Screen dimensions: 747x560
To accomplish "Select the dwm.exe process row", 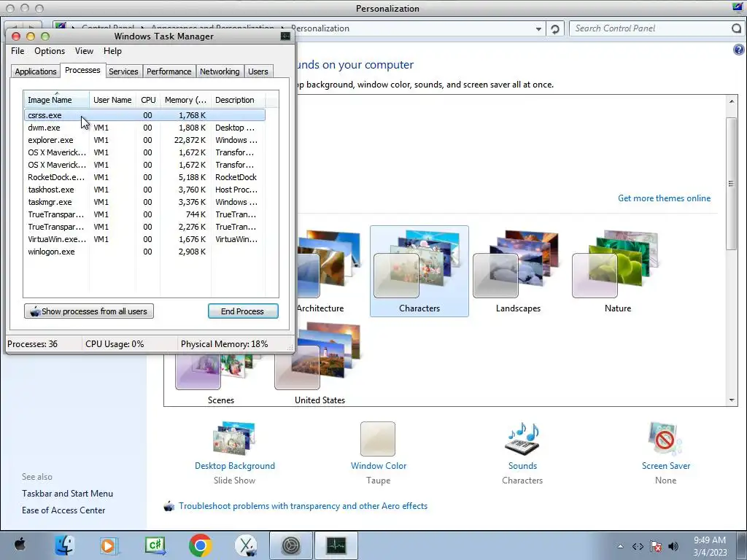I will point(144,128).
